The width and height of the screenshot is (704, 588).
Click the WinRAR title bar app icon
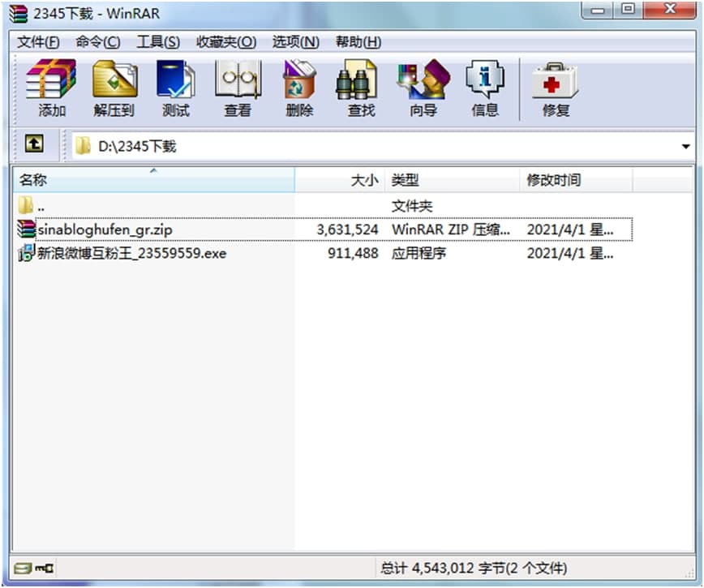point(19,14)
